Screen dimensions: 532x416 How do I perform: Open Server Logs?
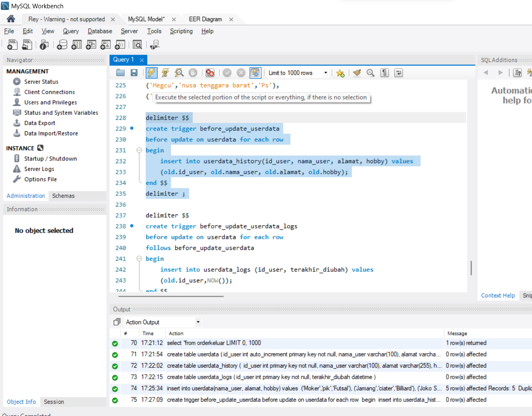click(39, 169)
